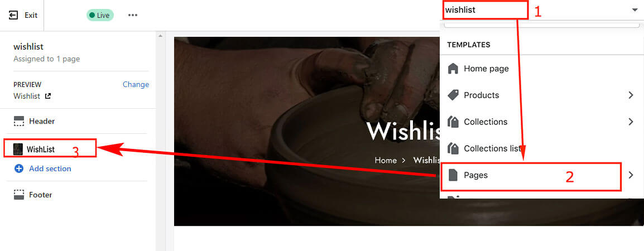Select Home page from templates
Screen dimensions: 644x251
(486, 69)
